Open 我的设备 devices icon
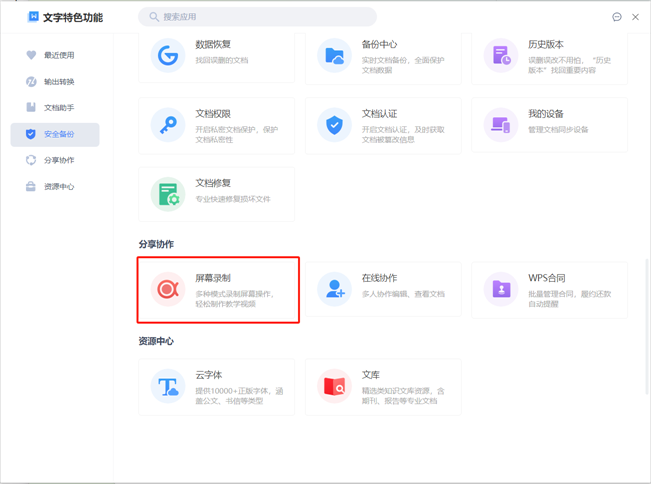Image resolution: width=651 pixels, height=484 pixels. 500,125
